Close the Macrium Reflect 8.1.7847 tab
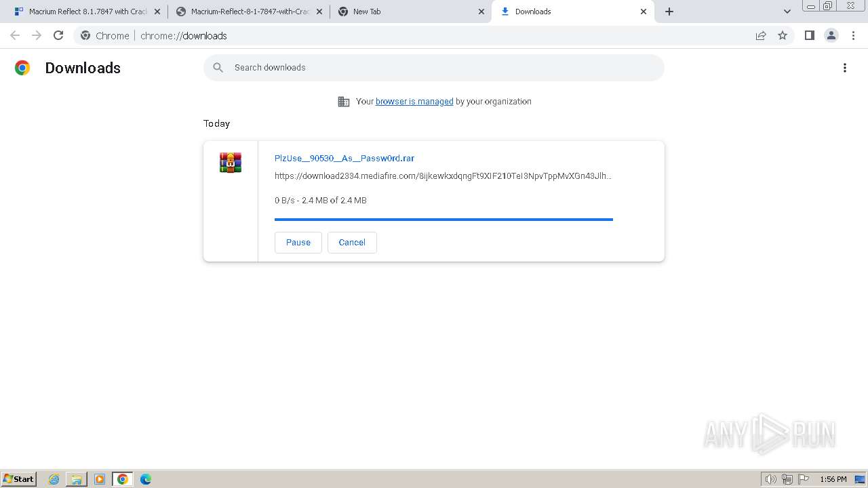The width and height of the screenshot is (868, 488). (157, 12)
